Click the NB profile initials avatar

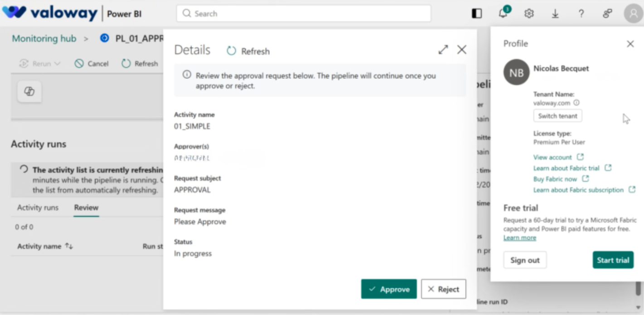(x=517, y=73)
